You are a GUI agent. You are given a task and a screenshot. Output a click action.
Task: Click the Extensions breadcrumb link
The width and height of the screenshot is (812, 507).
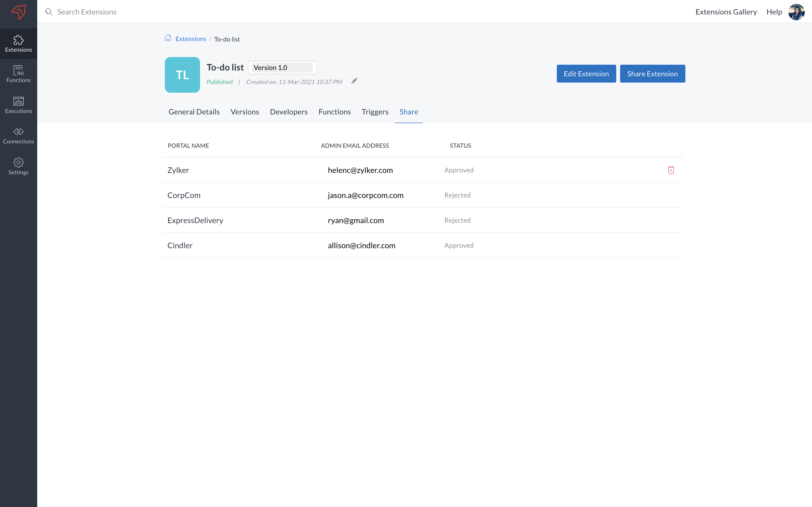(191, 39)
